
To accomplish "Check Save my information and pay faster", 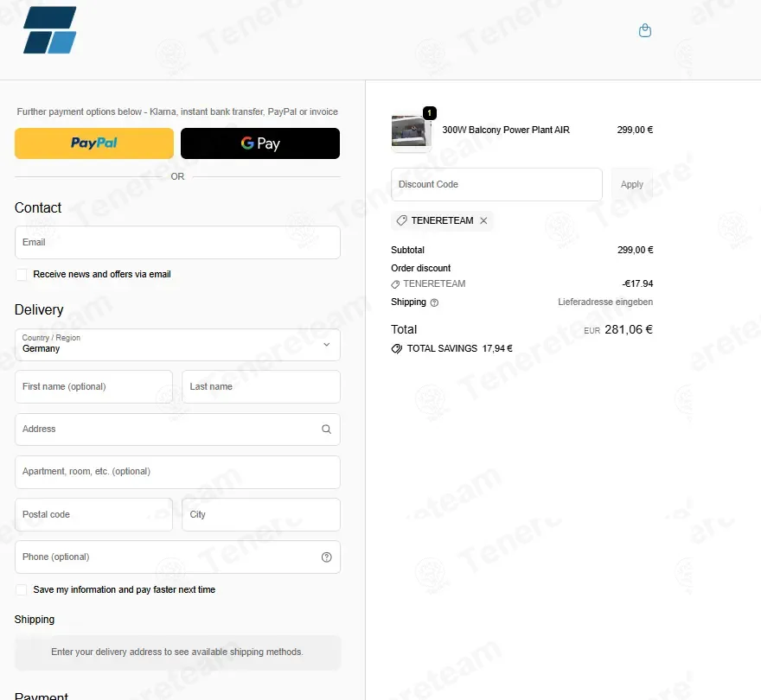I will point(22,590).
